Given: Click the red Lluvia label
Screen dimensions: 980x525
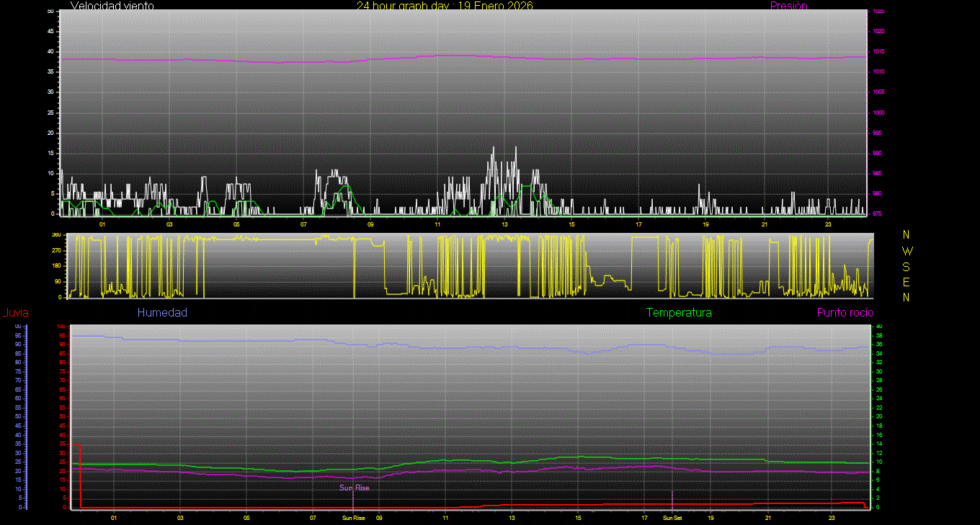Looking at the screenshot, I should (15, 312).
